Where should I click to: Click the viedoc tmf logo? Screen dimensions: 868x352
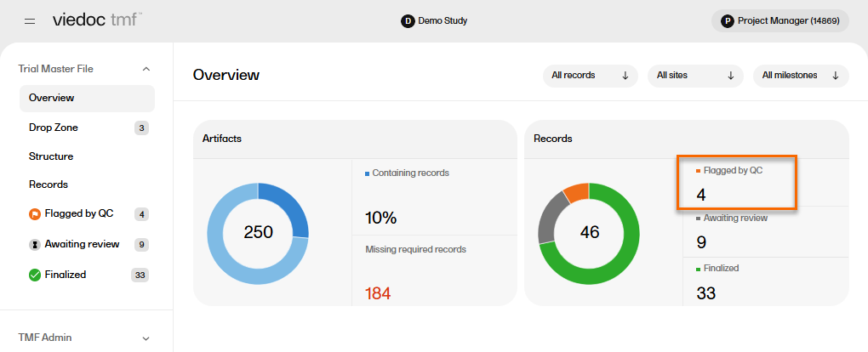[x=96, y=20]
